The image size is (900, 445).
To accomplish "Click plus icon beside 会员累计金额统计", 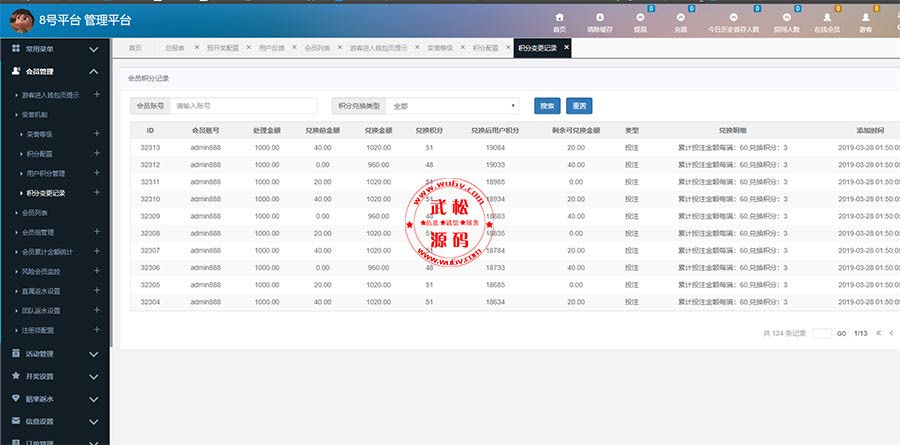I will pyautogui.click(x=97, y=251).
